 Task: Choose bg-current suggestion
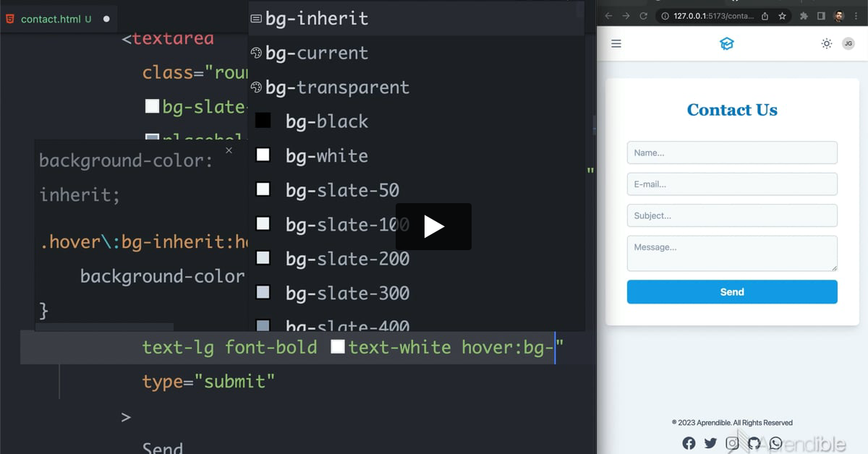(x=416, y=53)
